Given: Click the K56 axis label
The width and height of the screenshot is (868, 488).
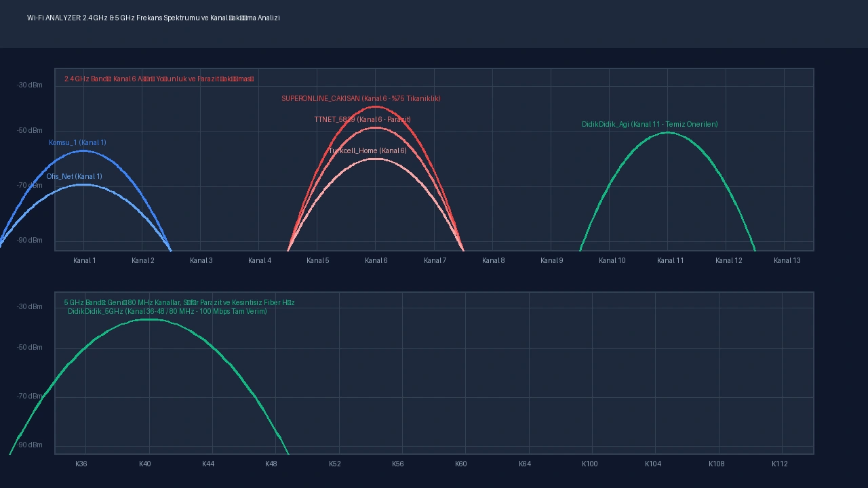Looking at the screenshot, I should click(x=398, y=464).
